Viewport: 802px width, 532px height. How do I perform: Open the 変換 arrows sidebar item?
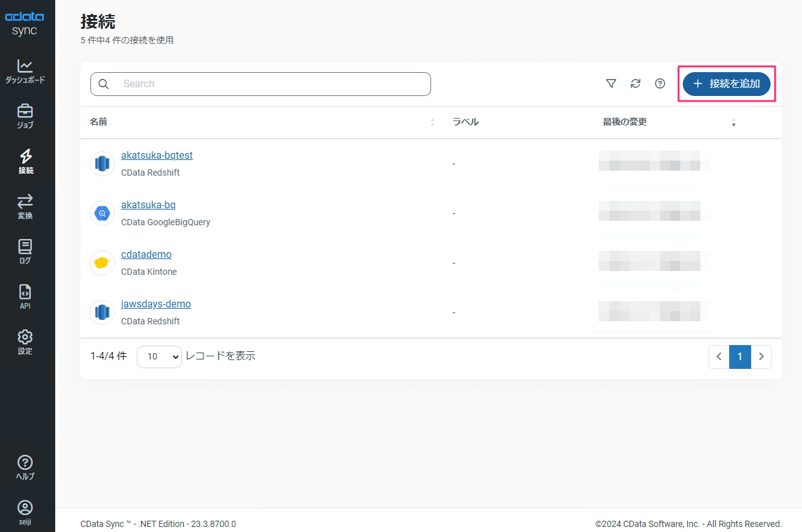[x=25, y=207]
